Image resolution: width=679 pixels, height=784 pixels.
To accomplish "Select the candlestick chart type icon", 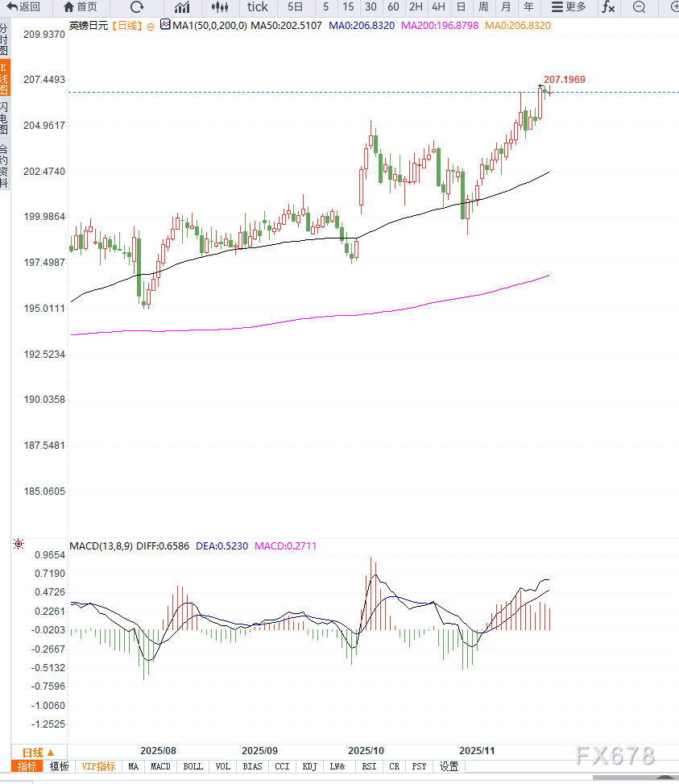I will [220, 7].
